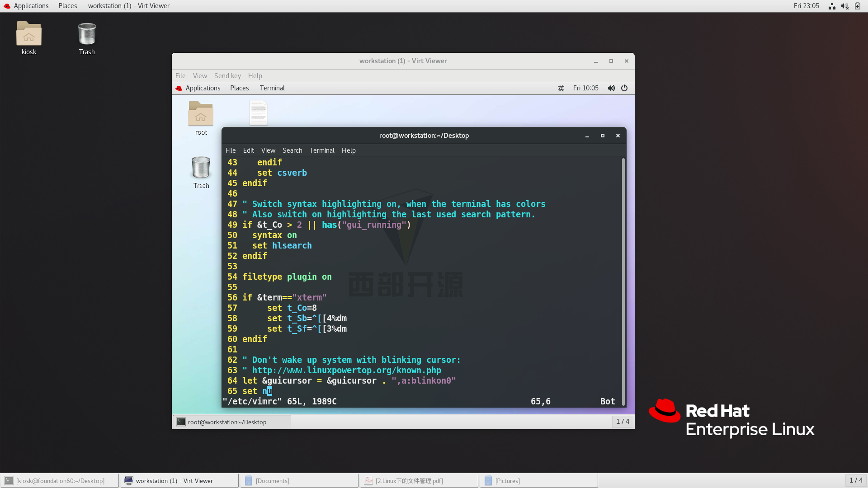Image resolution: width=868 pixels, height=488 pixels.
Task: Expand the guest Places menu
Action: 239,88
